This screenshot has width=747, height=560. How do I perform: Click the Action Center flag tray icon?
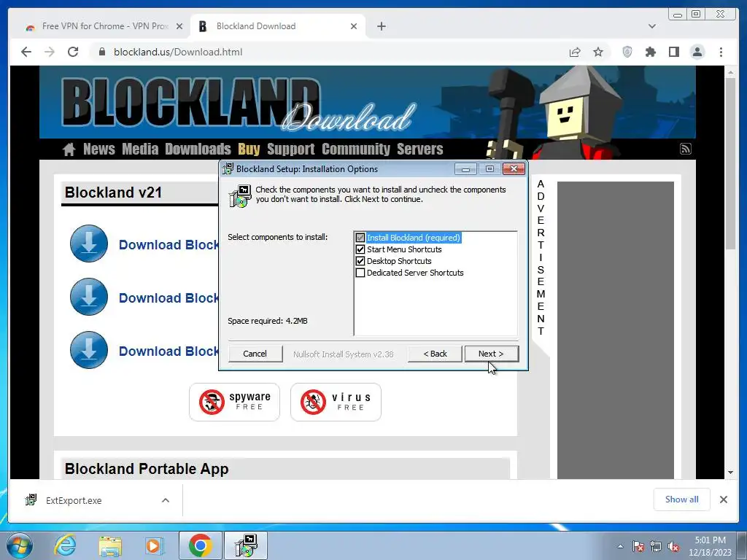(x=638, y=546)
